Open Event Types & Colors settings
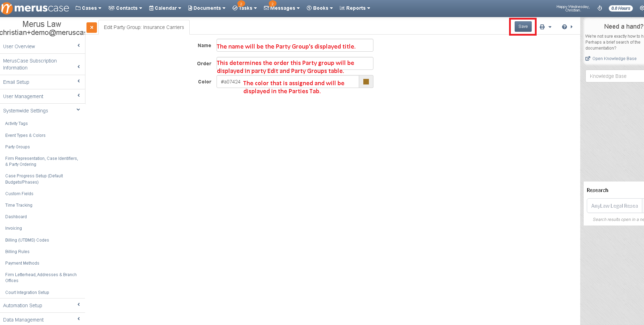This screenshot has height=325, width=644. (25, 135)
